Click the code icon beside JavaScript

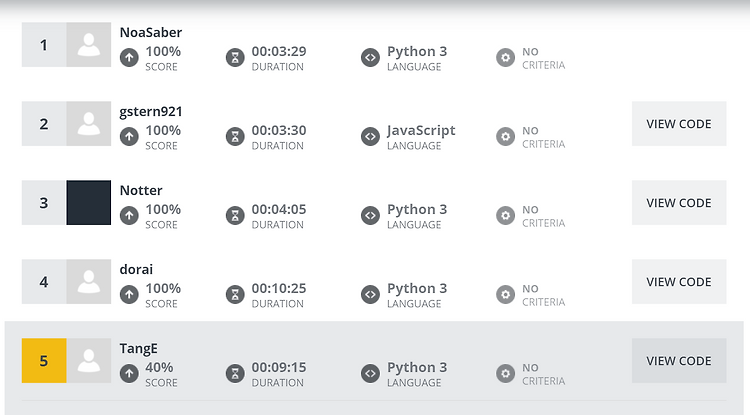370,137
